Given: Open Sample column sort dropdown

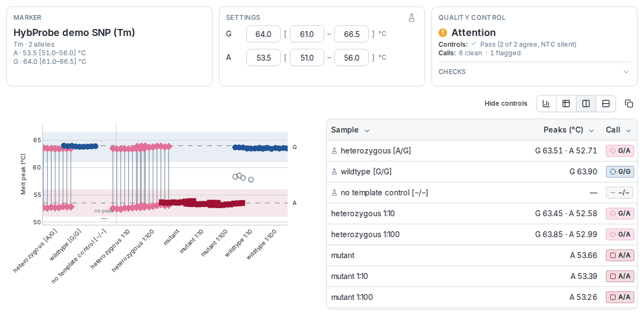Looking at the screenshot, I should (x=367, y=130).
